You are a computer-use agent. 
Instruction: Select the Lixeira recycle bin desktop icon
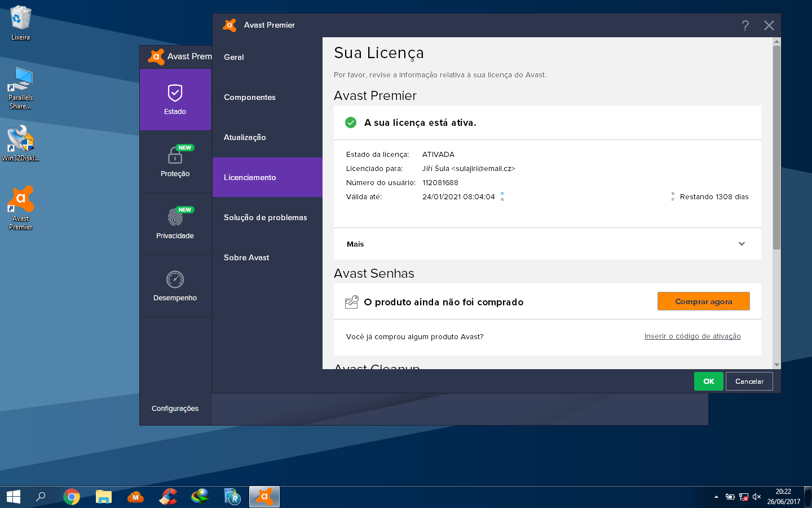21,23
